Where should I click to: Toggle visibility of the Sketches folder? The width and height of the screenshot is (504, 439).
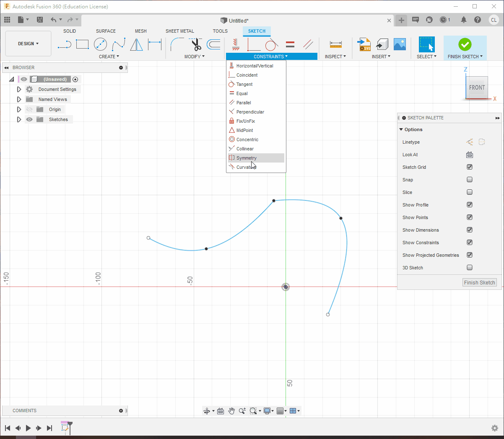(29, 119)
